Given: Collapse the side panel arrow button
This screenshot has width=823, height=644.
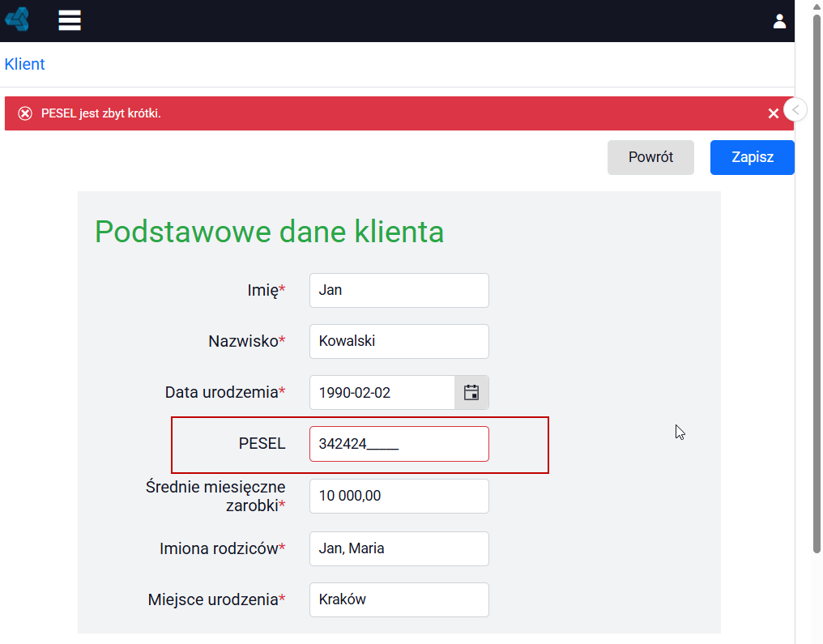Looking at the screenshot, I should (x=795, y=109).
